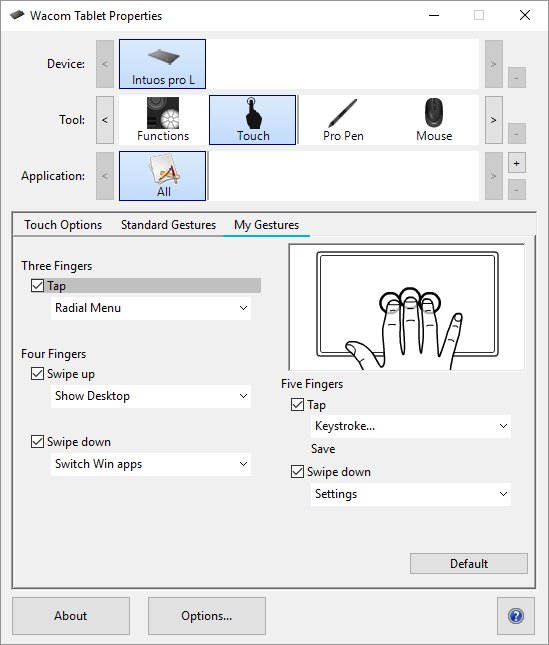Select the Touch tool icon
Image resolution: width=549 pixels, height=645 pixels.
tap(252, 120)
